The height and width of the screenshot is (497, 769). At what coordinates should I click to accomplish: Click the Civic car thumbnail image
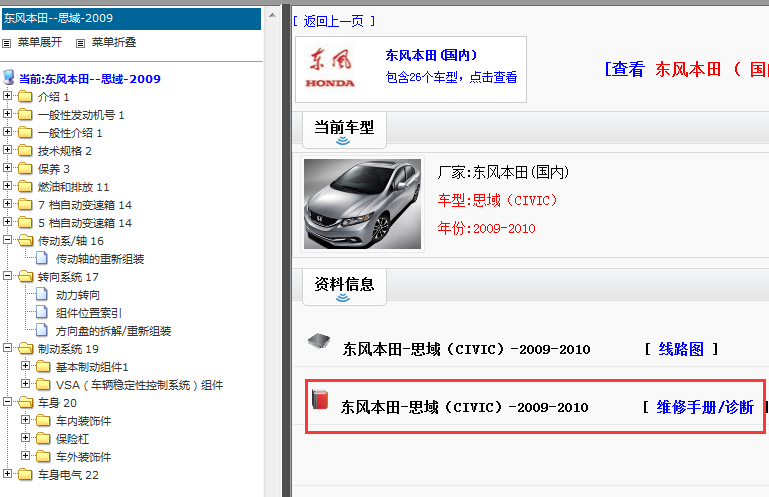(362, 204)
